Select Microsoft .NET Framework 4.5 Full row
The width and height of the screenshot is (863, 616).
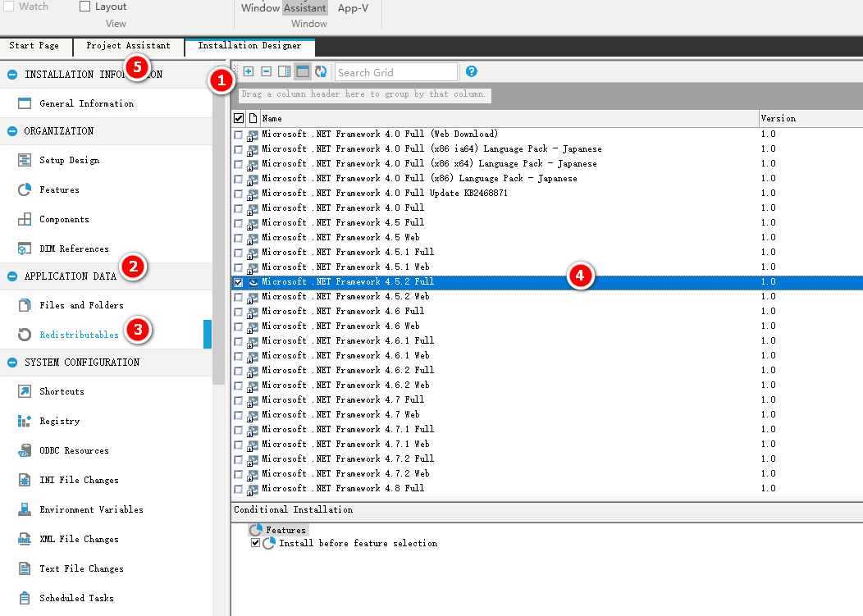(x=547, y=222)
